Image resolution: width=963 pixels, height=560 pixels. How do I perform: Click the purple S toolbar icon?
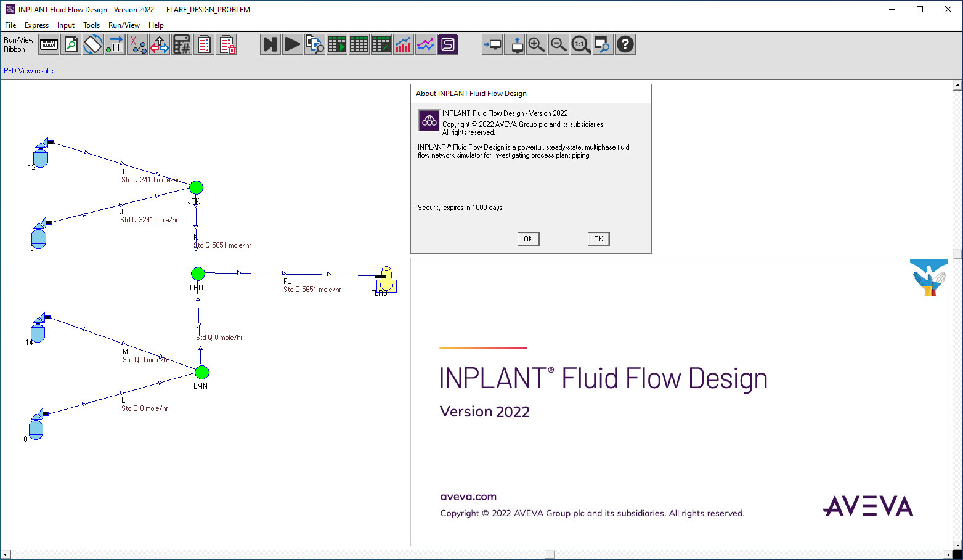coord(448,44)
